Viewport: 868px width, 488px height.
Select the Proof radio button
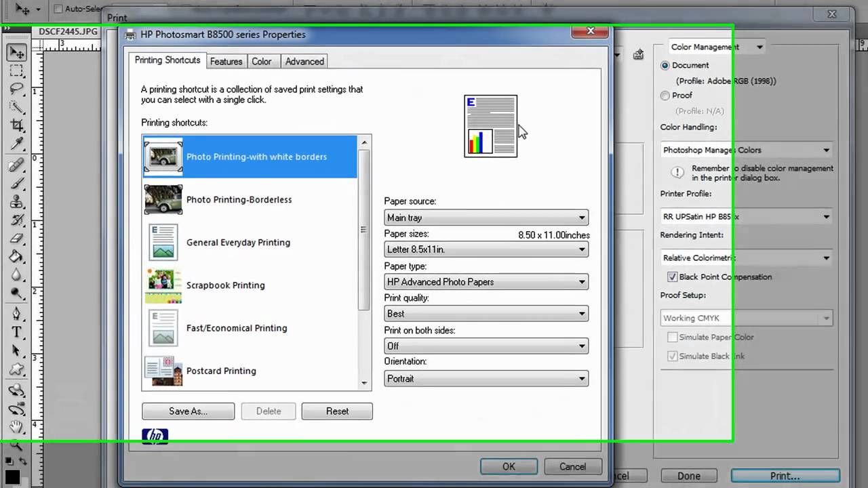point(665,96)
